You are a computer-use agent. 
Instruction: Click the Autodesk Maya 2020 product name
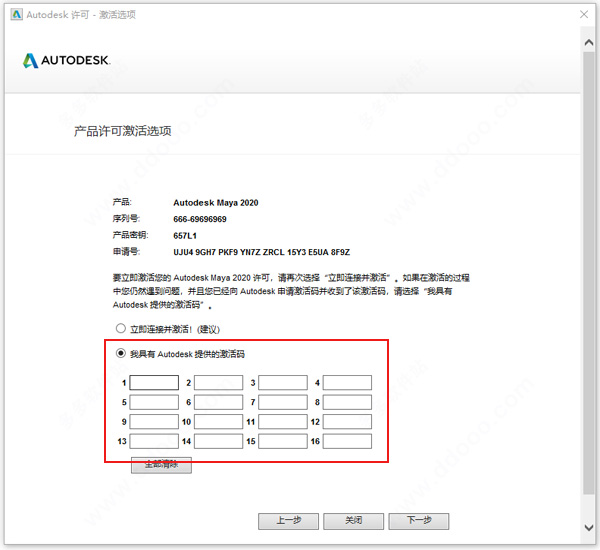coord(216,203)
